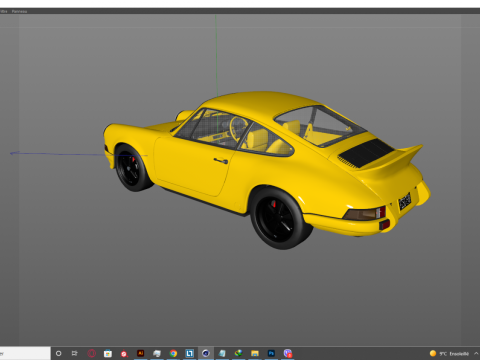
Task: Launch Adobe Illustrator from the taskbar
Action: click(140, 353)
